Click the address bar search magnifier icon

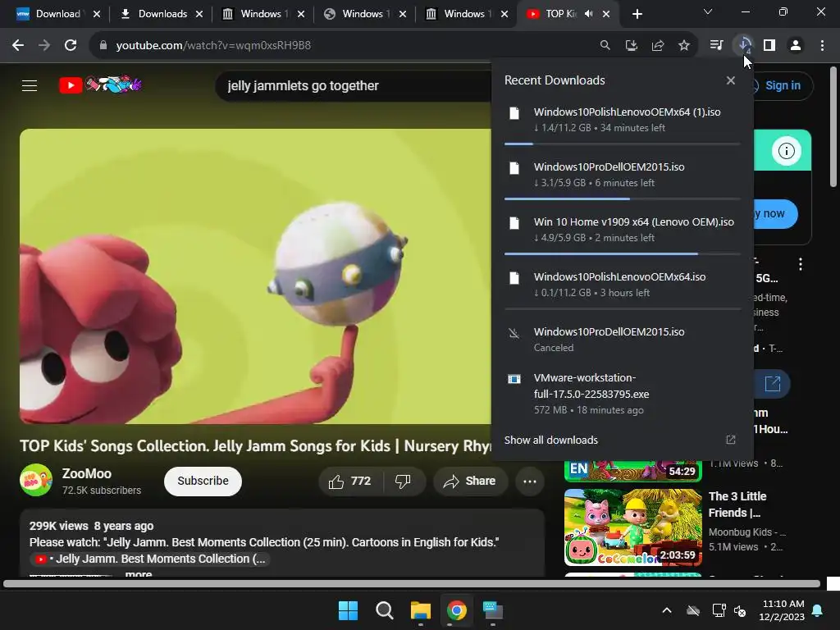pyautogui.click(x=605, y=46)
